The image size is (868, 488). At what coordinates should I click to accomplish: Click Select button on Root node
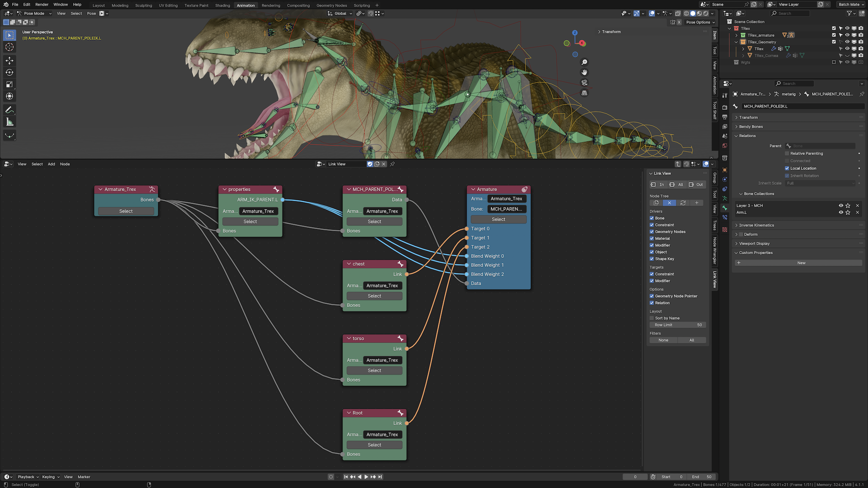pos(374,445)
